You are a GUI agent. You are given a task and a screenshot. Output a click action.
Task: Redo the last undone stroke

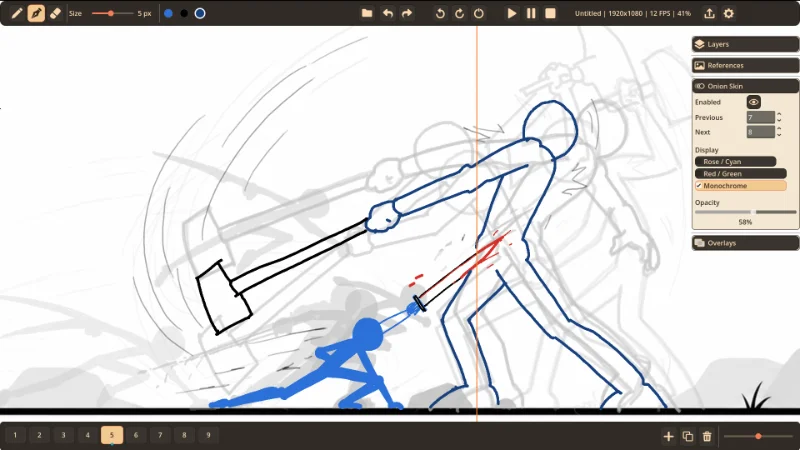pos(407,13)
